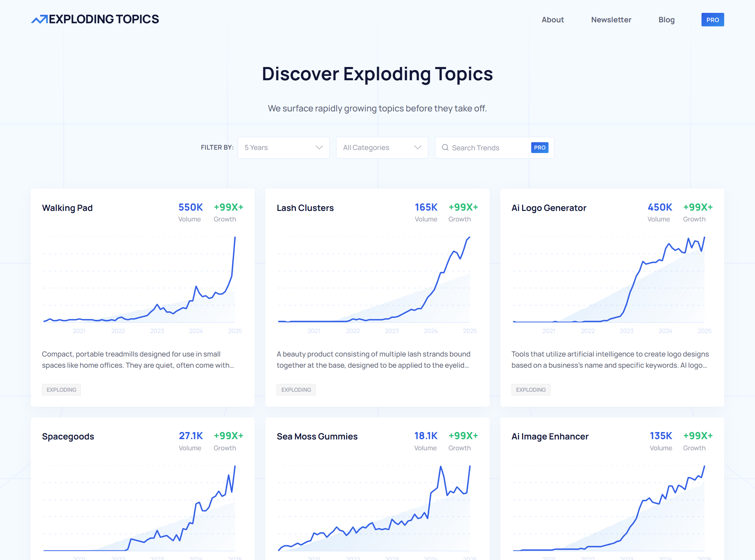This screenshot has height=560, width=755.
Task: Open the Walking Pad topic title
Action: (x=67, y=208)
